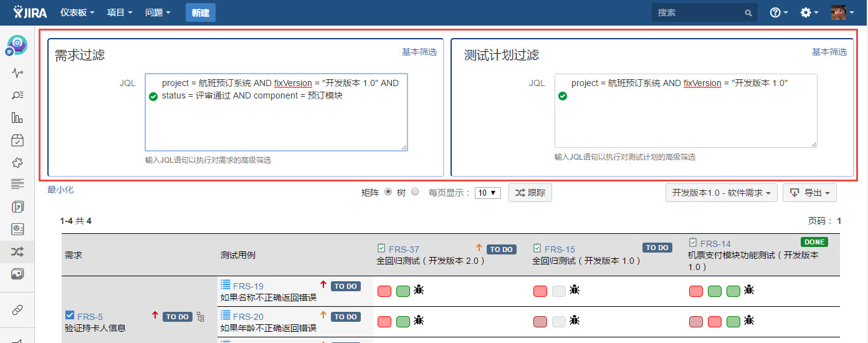Open the FRS-14 test plan link
Image resolution: width=868 pixels, height=343 pixels.
[x=715, y=244]
